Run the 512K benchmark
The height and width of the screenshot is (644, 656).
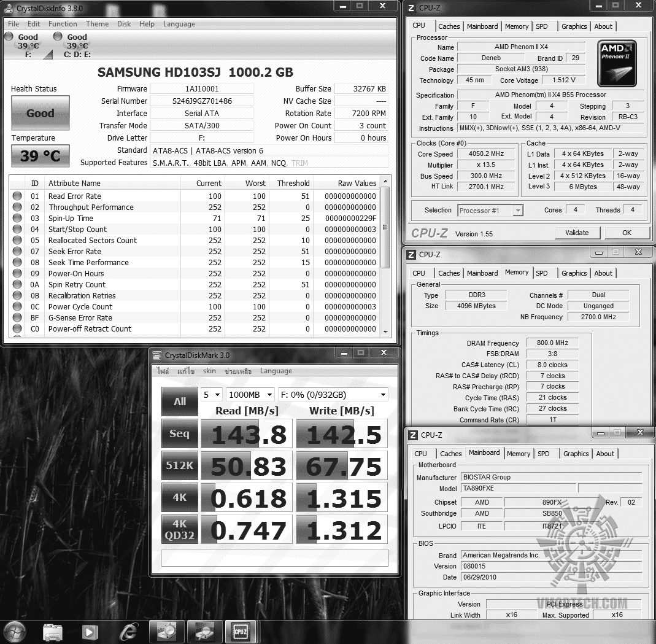pyautogui.click(x=179, y=465)
